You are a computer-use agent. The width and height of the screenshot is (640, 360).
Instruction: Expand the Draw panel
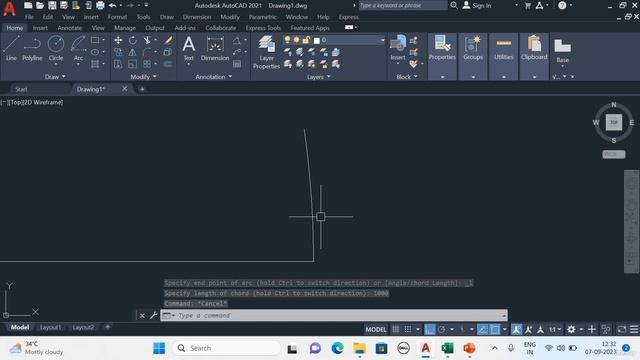tap(55, 77)
